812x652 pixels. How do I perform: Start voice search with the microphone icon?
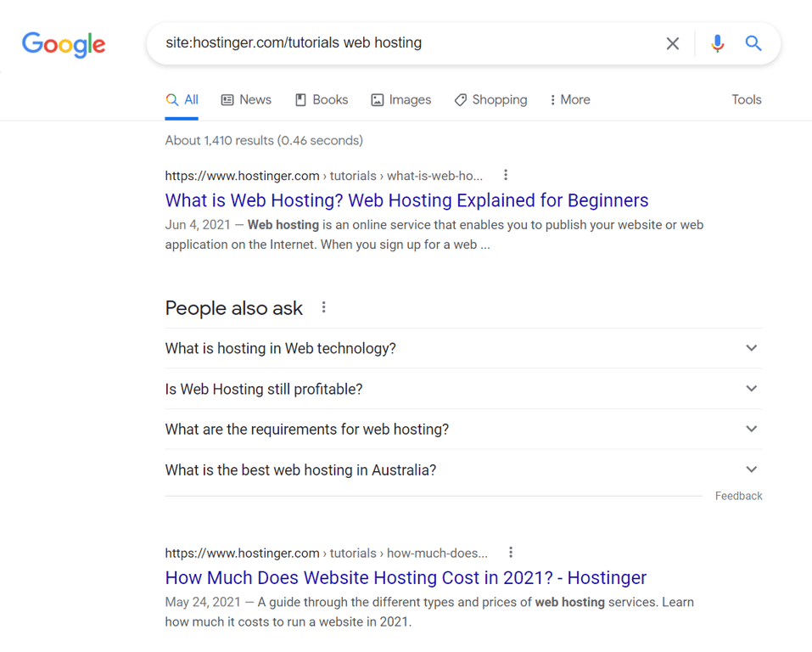[717, 43]
